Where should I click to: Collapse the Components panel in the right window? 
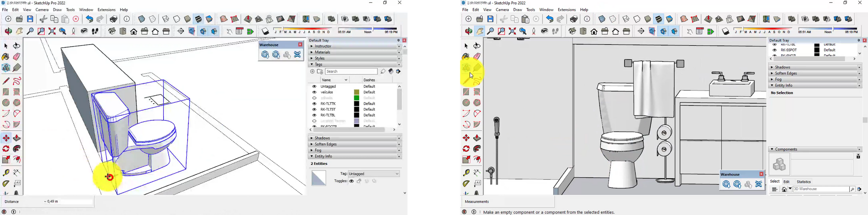point(772,149)
